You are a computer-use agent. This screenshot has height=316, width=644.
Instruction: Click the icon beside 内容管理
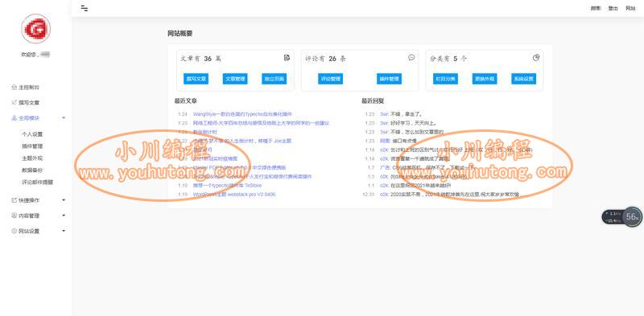[x=14, y=215]
